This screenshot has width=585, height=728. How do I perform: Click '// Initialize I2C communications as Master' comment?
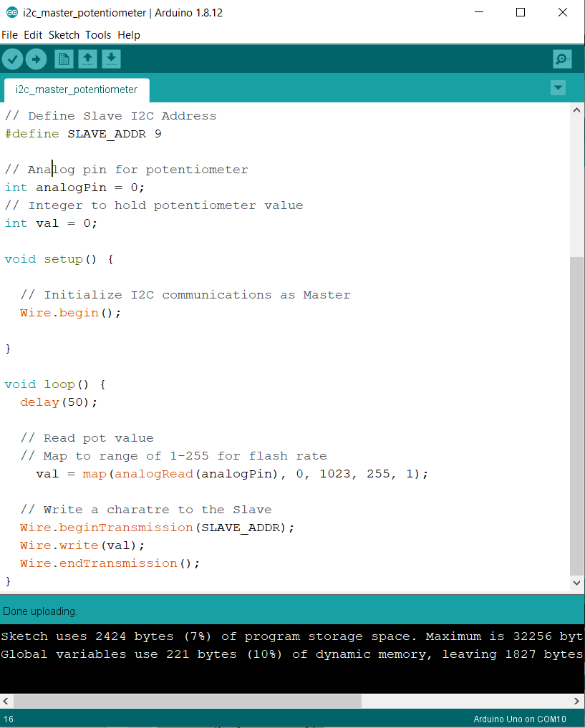pos(185,295)
